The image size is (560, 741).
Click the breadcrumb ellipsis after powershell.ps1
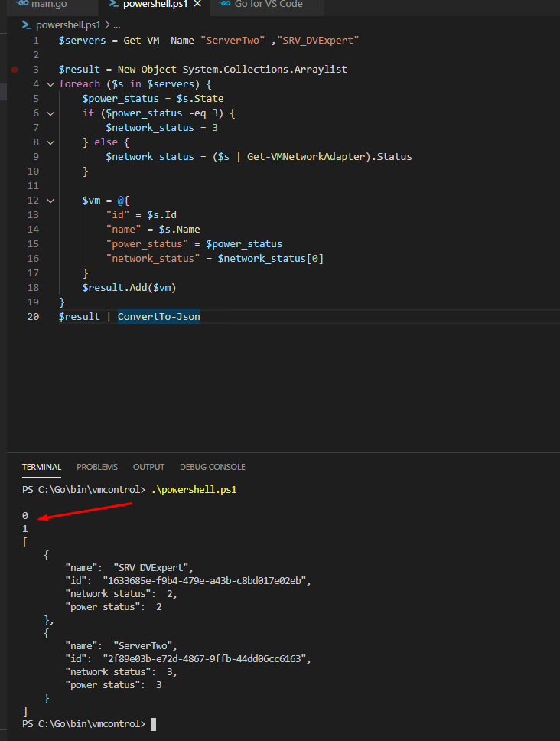tap(117, 25)
